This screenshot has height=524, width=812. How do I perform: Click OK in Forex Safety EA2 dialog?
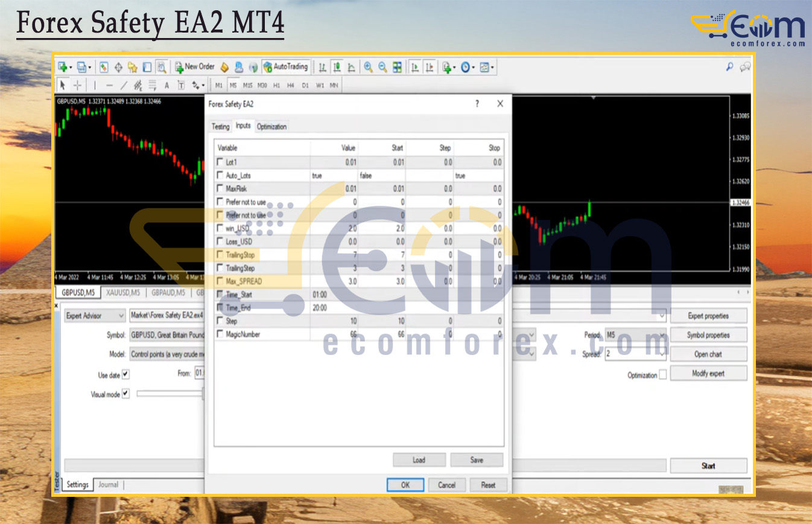405,485
